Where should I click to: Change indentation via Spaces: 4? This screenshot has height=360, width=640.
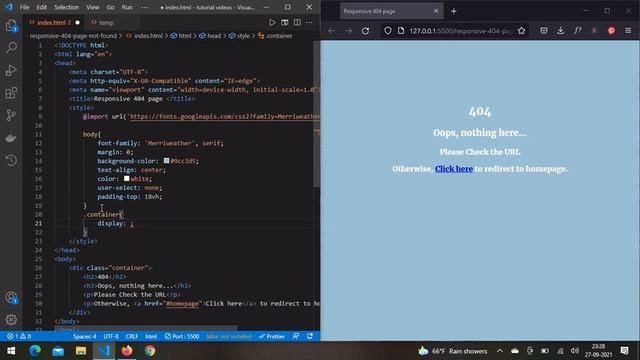(84, 336)
